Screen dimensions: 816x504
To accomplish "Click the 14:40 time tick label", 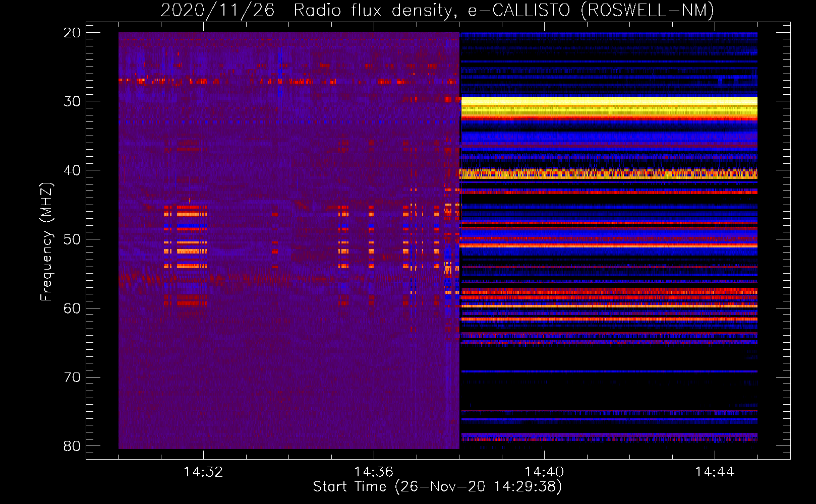I will click(x=544, y=472).
